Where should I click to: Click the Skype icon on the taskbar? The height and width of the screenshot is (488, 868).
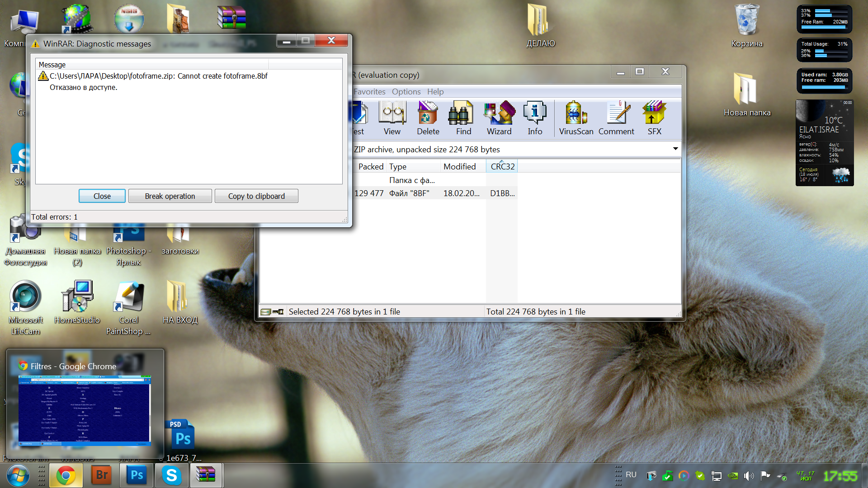pyautogui.click(x=172, y=475)
